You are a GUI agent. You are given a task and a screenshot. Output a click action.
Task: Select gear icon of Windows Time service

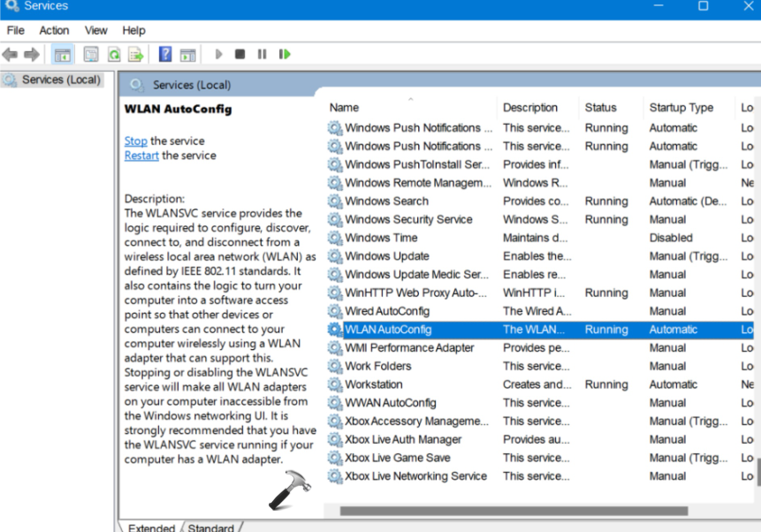[334, 238]
